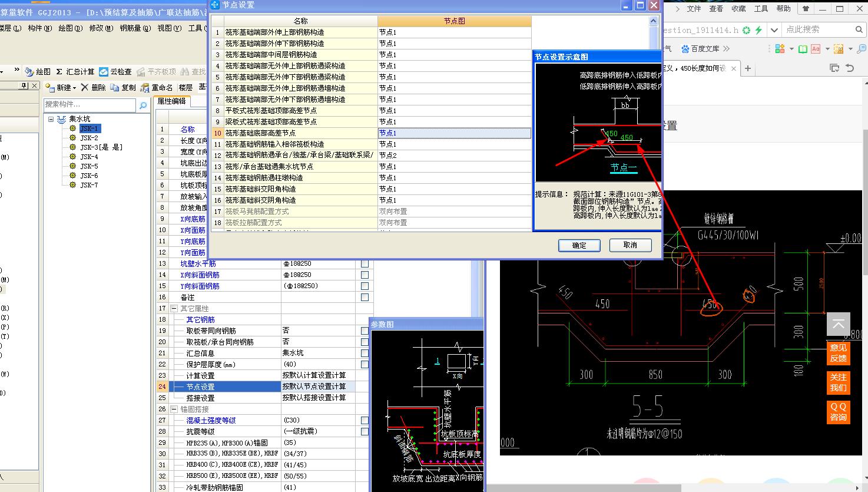Screen dimensions: 868x492
Task: Click restore closed tabs undo arrow
Action: click(850, 68)
